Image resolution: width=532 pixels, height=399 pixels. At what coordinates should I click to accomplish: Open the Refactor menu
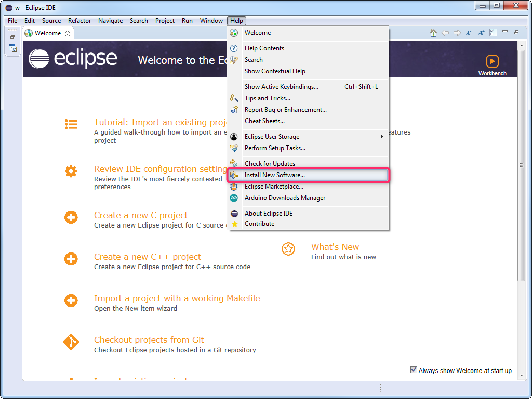point(79,21)
